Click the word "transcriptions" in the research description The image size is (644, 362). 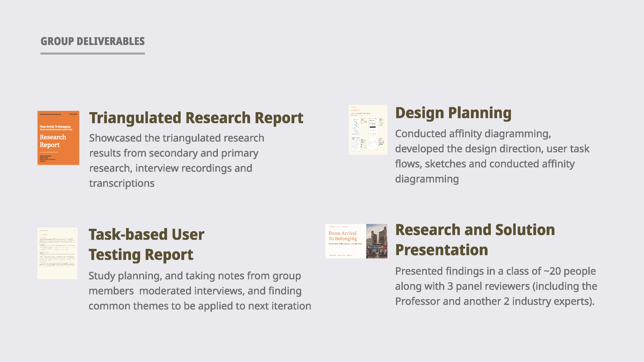(x=122, y=183)
